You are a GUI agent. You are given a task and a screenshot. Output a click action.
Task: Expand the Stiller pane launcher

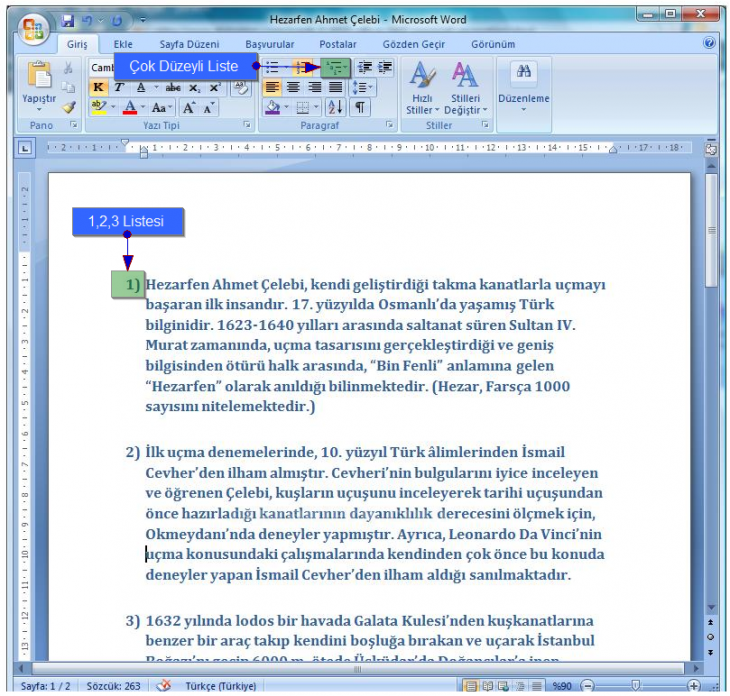tap(485, 125)
